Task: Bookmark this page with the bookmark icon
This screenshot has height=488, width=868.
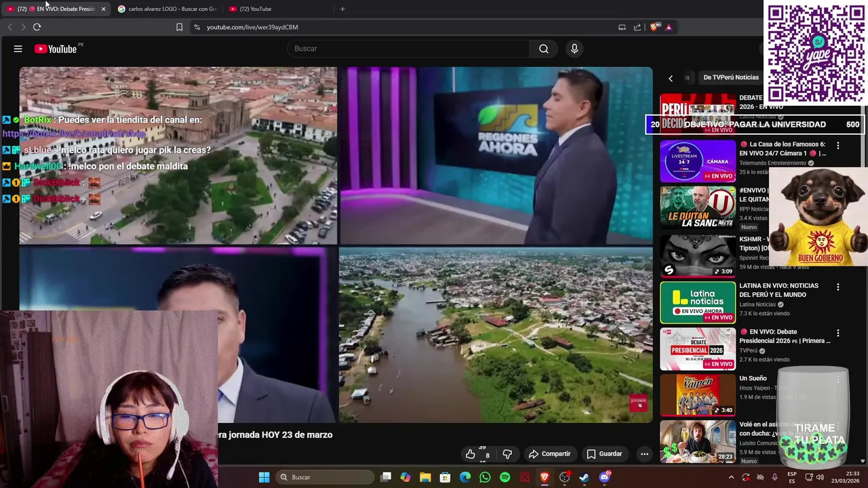Action: point(179,27)
